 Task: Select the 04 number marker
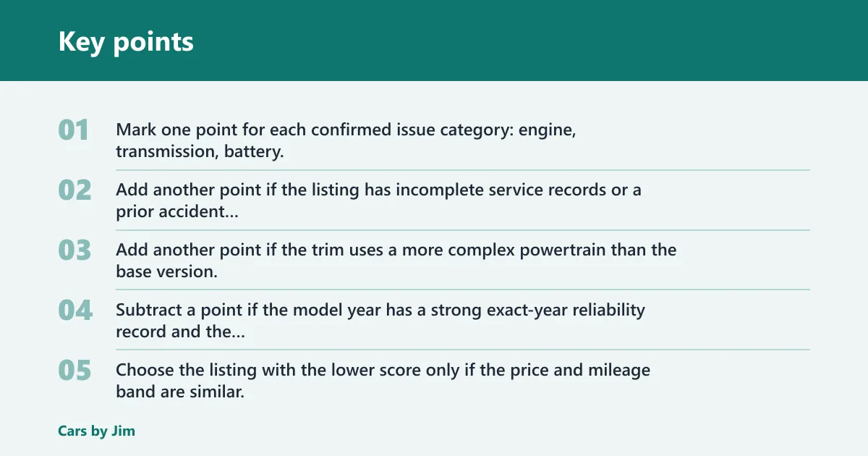click(x=75, y=311)
